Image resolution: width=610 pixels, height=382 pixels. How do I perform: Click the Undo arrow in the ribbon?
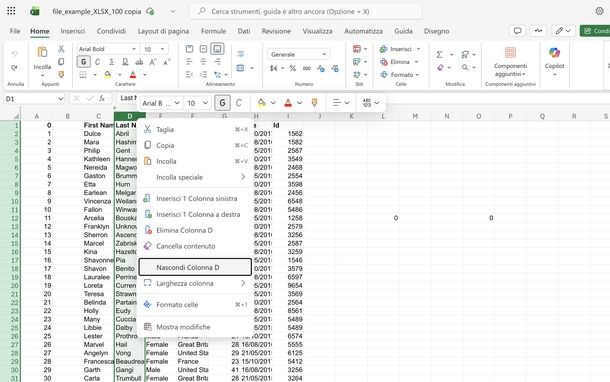click(14, 54)
